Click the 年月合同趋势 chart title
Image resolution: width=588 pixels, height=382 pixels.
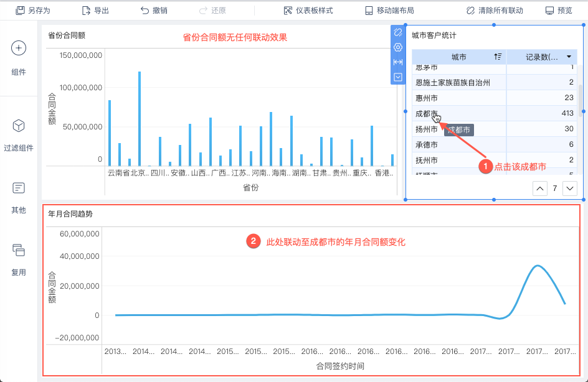[70, 214]
